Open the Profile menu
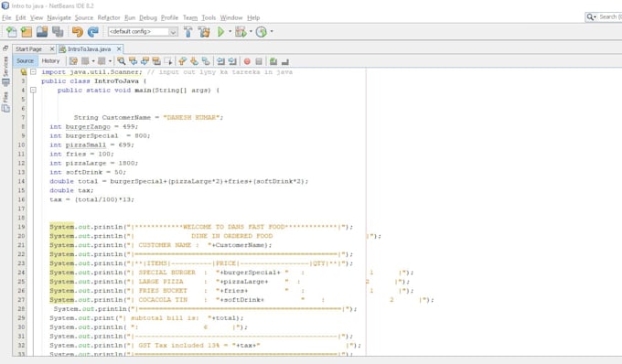 pos(169,18)
